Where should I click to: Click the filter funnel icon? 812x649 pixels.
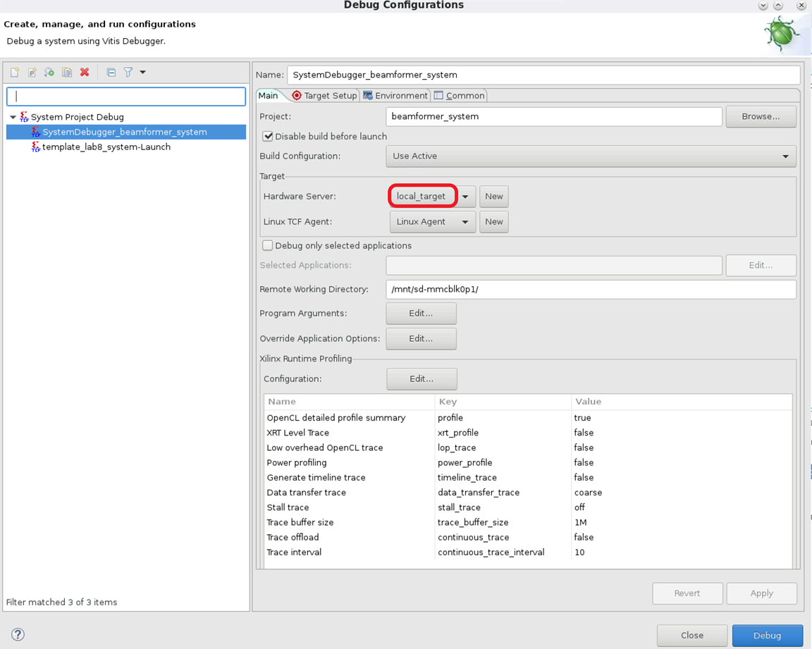click(x=128, y=73)
